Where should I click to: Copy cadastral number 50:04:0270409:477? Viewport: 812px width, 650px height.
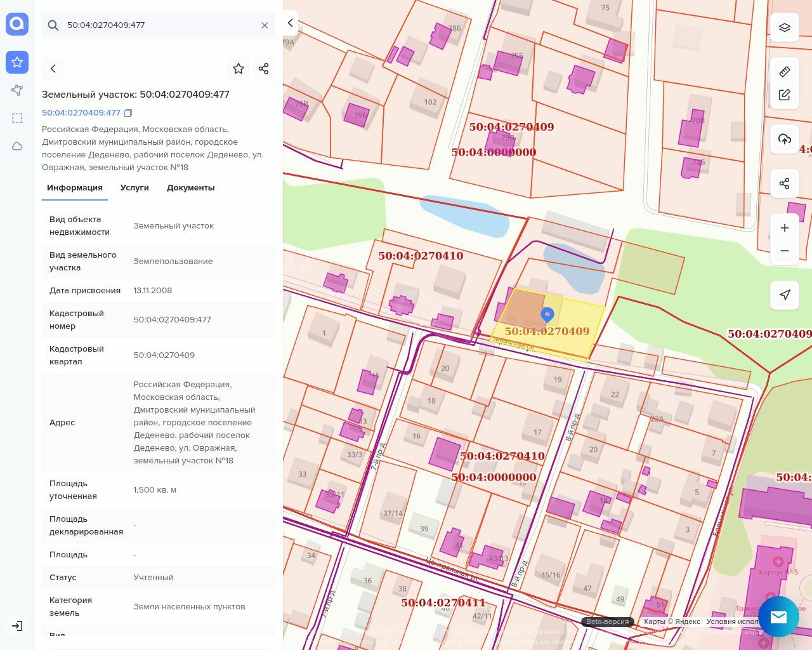[x=128, y=113]
